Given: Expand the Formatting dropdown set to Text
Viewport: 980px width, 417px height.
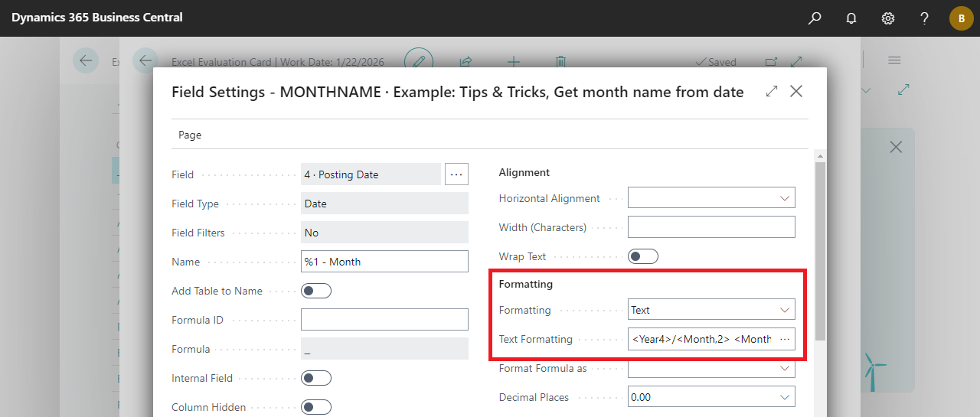Looking at the screenshot, I should click(x=711, y=310).
